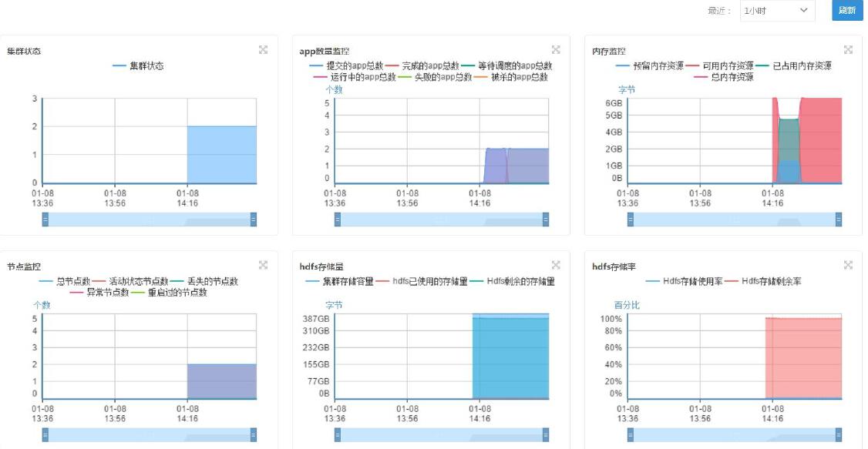Maximize the app数量监控 chart panel
Image resolution: width=868 pixels, height=449 pixels.
click(556, 50)
